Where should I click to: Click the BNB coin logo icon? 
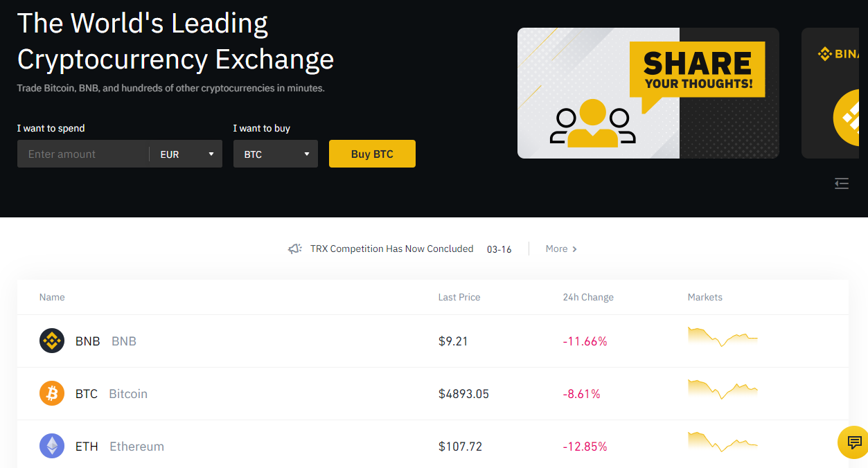(52, 341)
